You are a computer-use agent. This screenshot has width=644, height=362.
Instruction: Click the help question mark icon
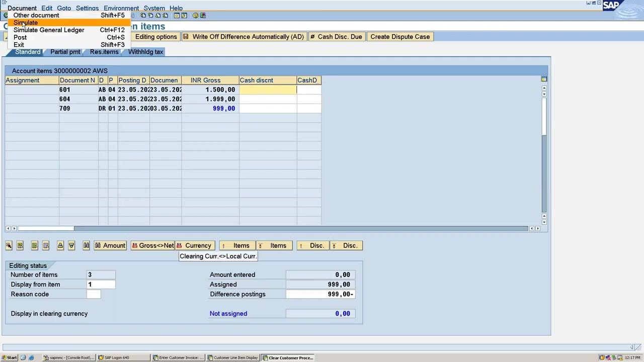tap(195, 16)
